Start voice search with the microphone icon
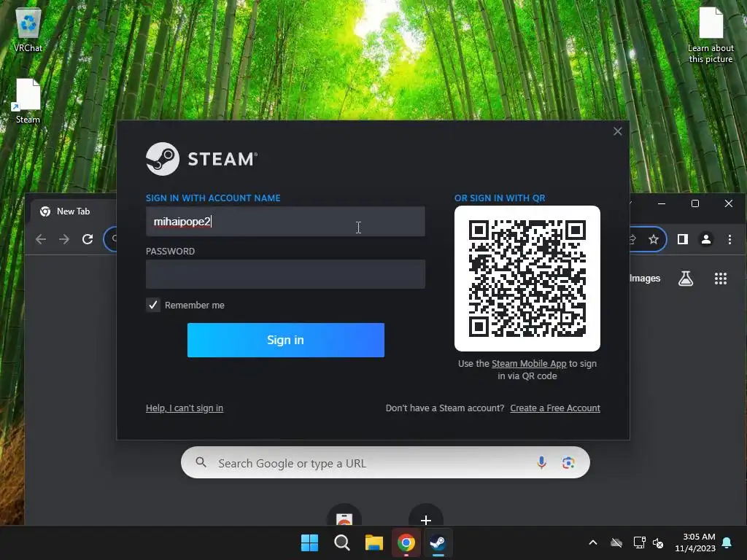 click(542, 462)
